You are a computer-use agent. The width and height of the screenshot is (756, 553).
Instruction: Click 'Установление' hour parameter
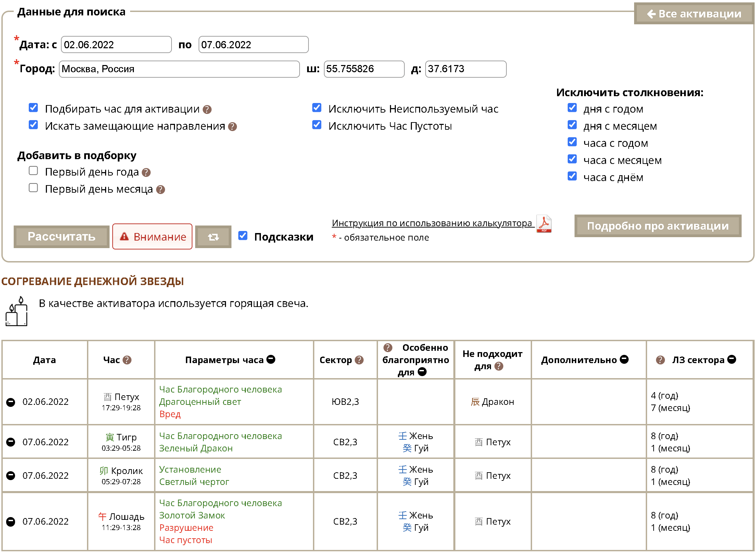click(190, 470)
